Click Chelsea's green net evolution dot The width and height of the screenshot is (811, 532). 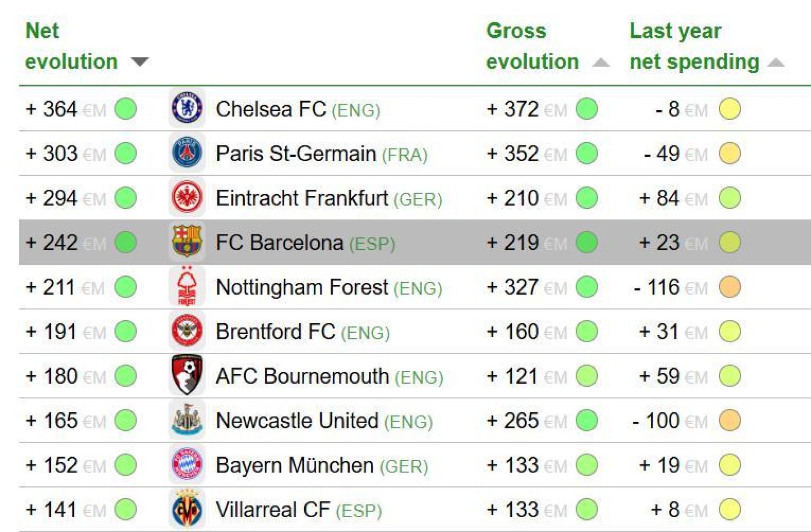[126, 108]
